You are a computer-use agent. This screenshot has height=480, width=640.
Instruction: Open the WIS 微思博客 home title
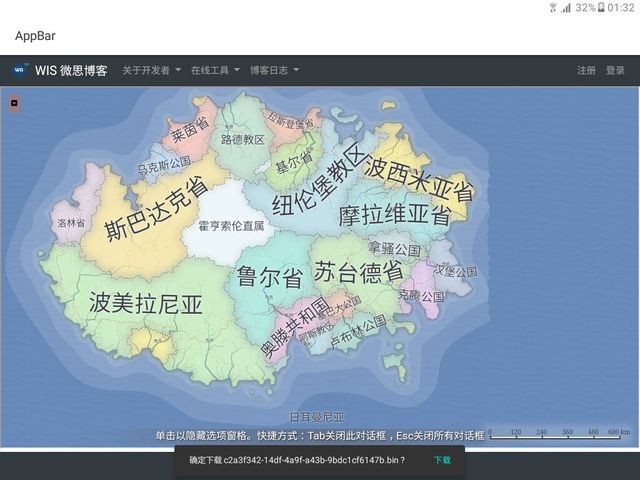tap(71, 71)
